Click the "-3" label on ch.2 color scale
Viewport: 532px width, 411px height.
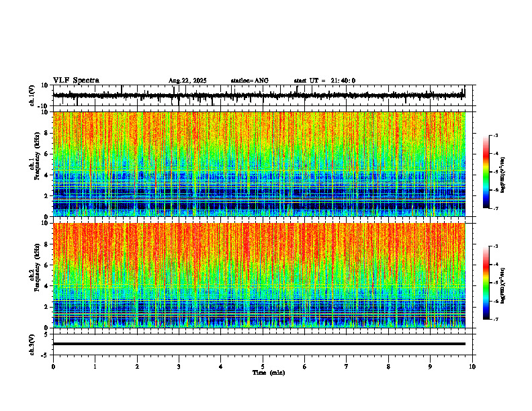(x=496, y=246)
